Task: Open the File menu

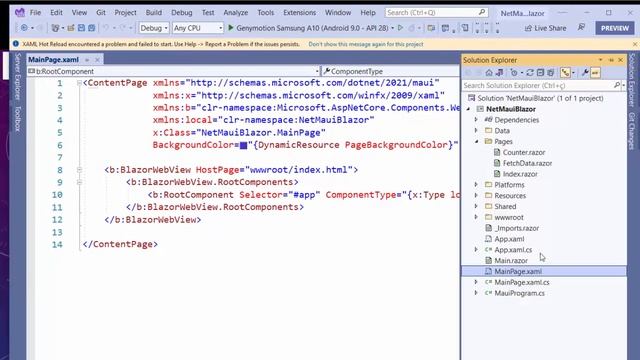Action: 35,13
